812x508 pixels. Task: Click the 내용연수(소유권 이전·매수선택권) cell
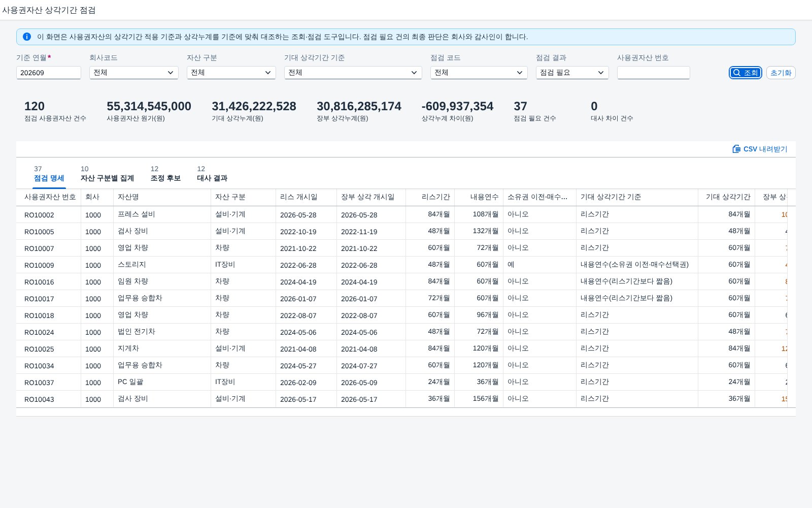(634, 265)
